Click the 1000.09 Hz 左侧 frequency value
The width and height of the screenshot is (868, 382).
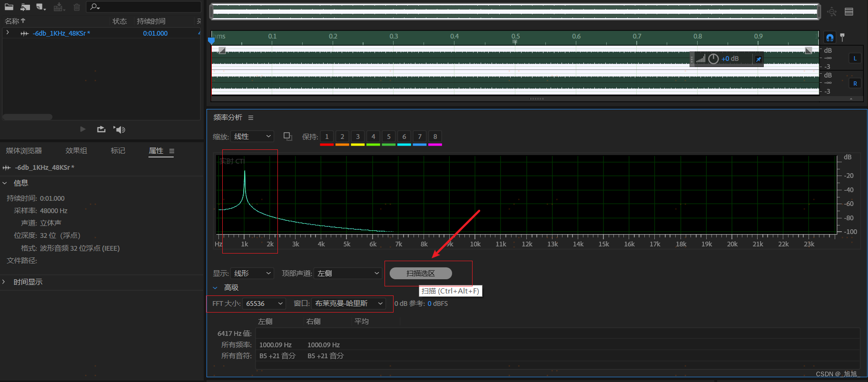(275, 345)
